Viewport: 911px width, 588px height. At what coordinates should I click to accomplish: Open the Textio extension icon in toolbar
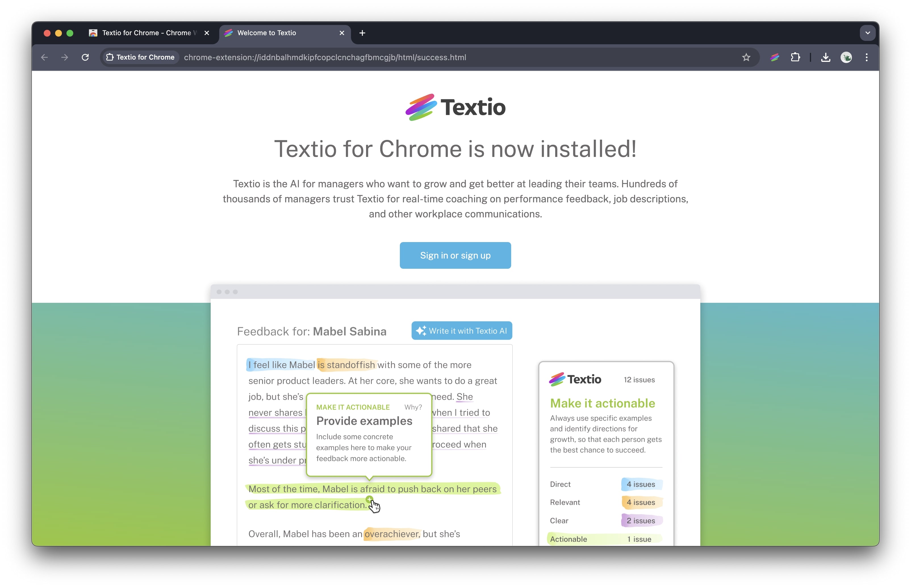(774, 57)
